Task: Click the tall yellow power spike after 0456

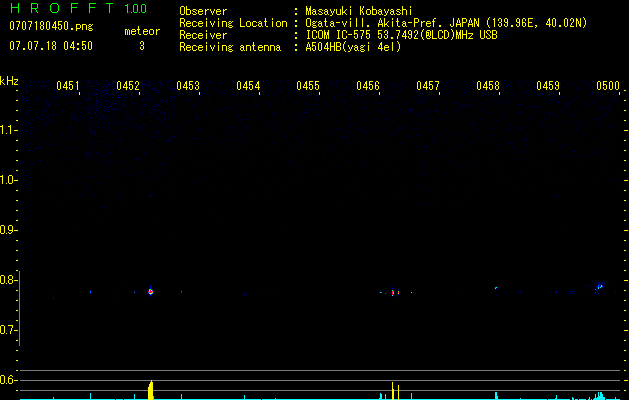Action: [x=393, y=391]
